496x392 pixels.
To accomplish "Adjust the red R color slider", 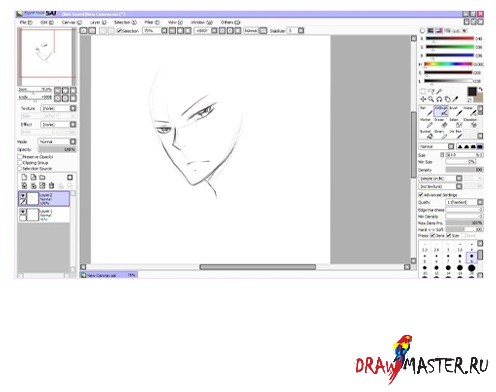I will coord(449,39).
